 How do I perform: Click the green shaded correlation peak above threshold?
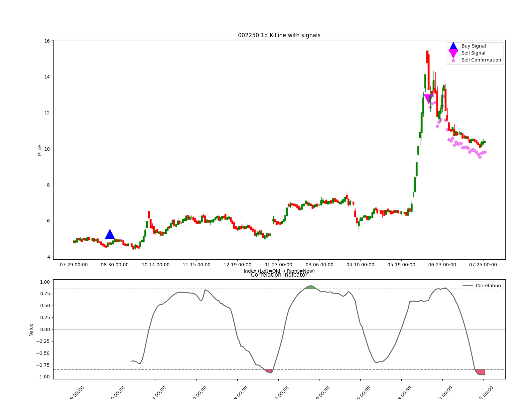311,287
